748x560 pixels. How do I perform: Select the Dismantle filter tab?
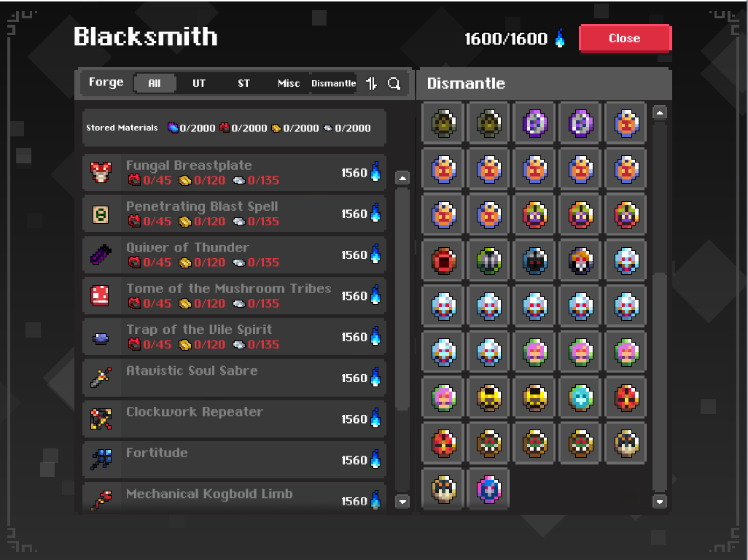(333, 83)
